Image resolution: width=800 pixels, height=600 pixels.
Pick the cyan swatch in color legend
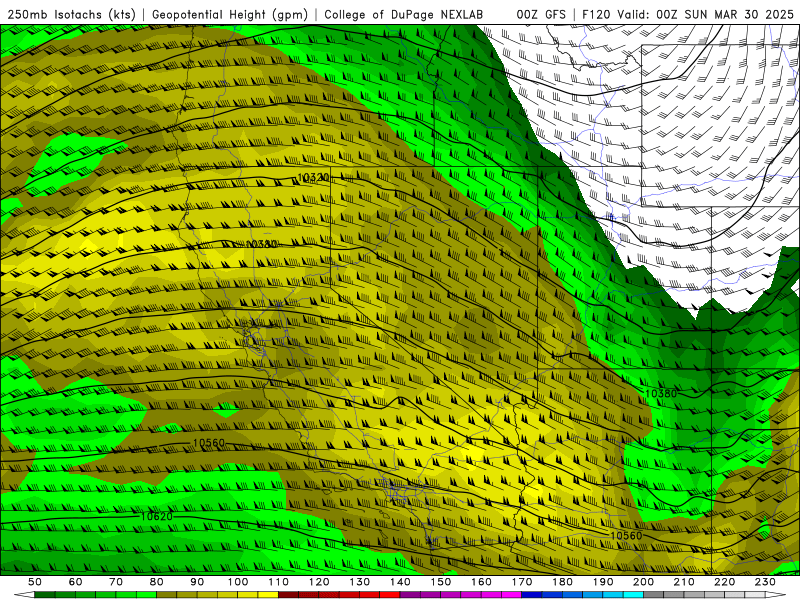point(633,595)
